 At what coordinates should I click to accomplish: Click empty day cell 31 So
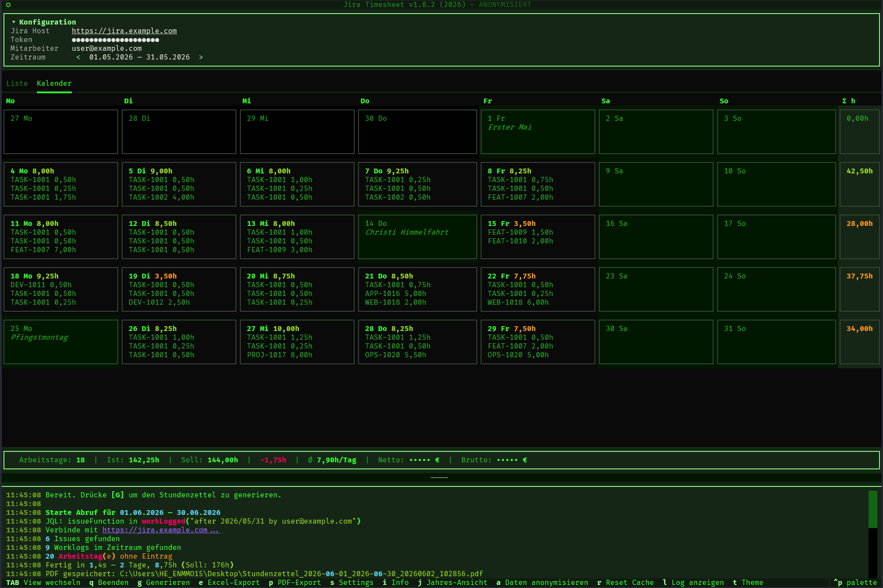[777, 342]
